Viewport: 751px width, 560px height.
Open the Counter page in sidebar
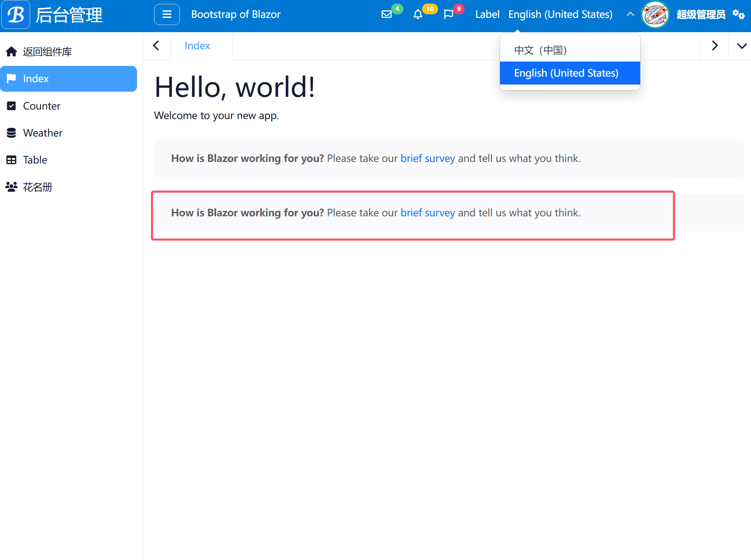coord(42,106)
